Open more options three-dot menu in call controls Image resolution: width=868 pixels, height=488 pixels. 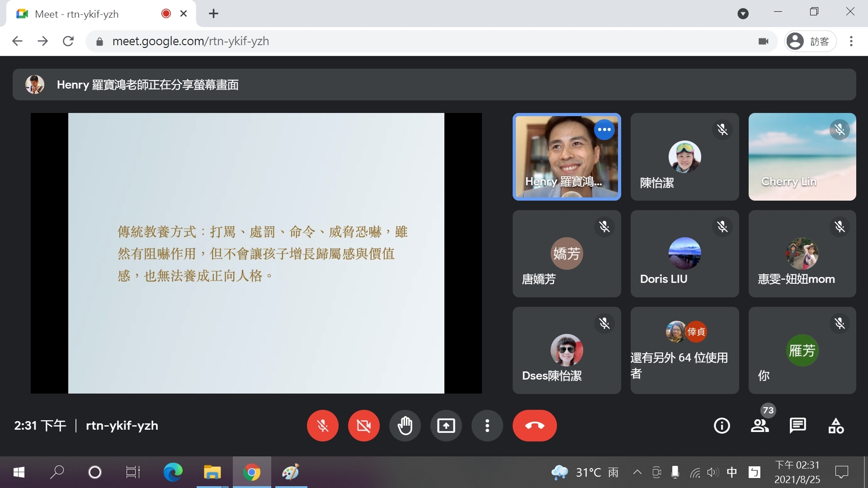[487, 426]
